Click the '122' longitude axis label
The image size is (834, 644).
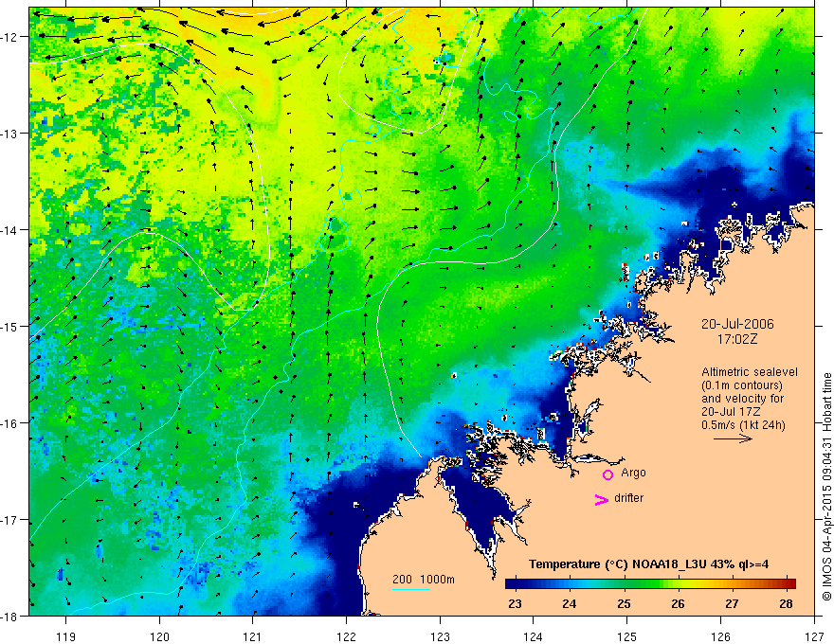pyautogui.click(x=346, y=636)
